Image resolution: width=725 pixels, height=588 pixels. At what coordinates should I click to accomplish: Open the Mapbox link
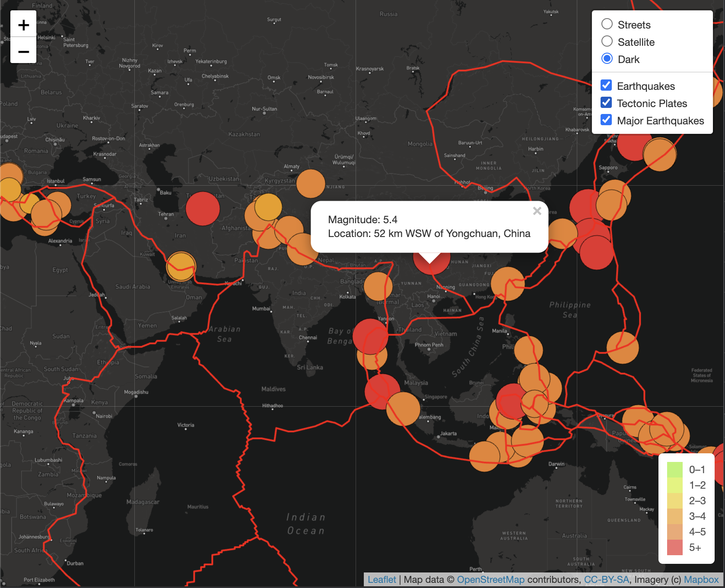701,579
